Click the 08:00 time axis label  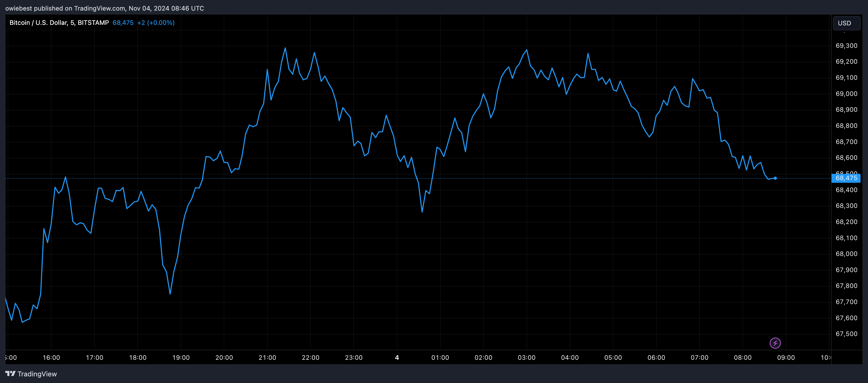click(x=743, y=357)
